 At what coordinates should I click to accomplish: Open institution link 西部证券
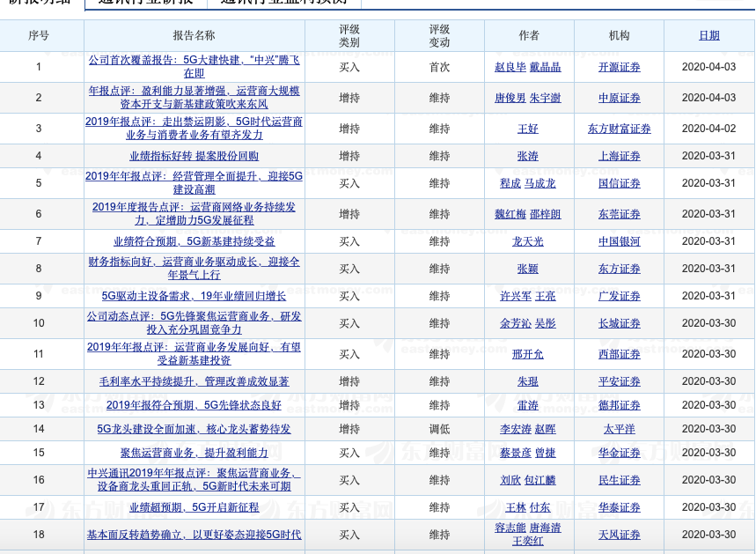(x=619, y=354)
